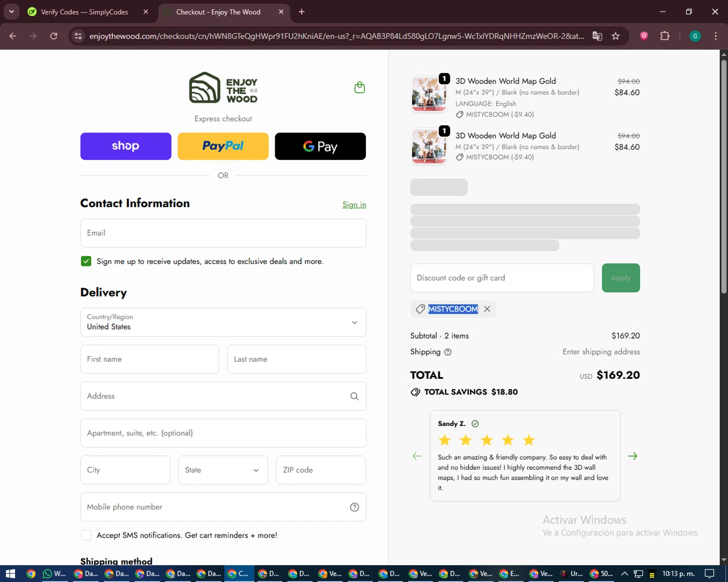
Task: Focus the Discount code or gift card field
Action: coord(502,278)
